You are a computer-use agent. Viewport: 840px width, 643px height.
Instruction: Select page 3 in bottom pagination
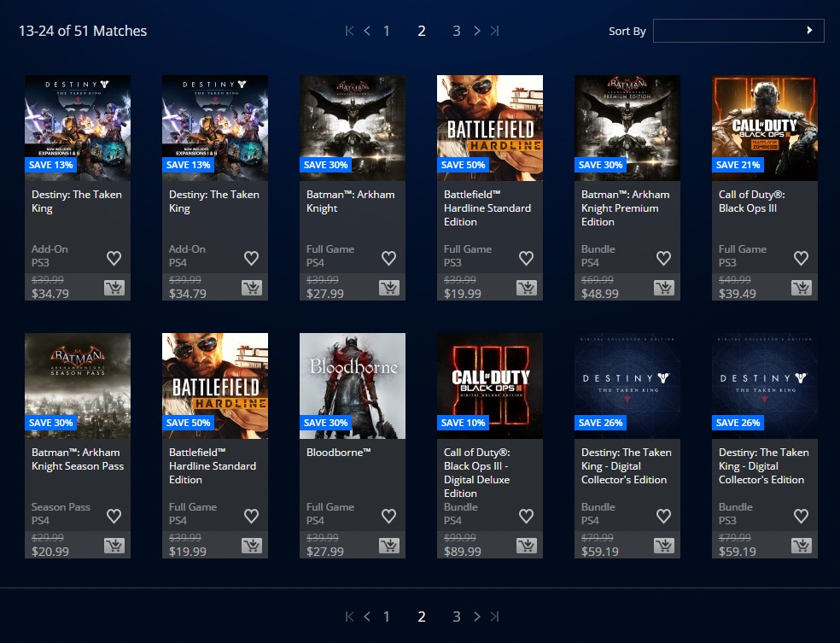pos(457,617)
